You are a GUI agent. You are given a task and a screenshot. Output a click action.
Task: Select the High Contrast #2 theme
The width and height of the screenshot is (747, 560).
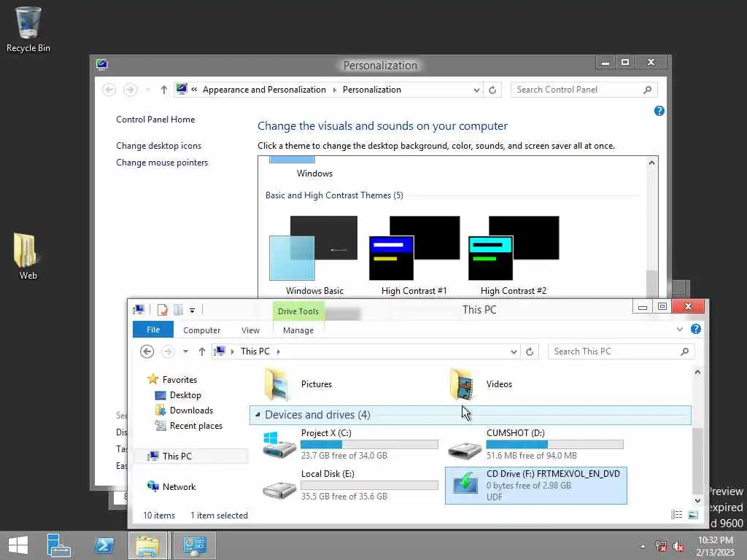514,256
